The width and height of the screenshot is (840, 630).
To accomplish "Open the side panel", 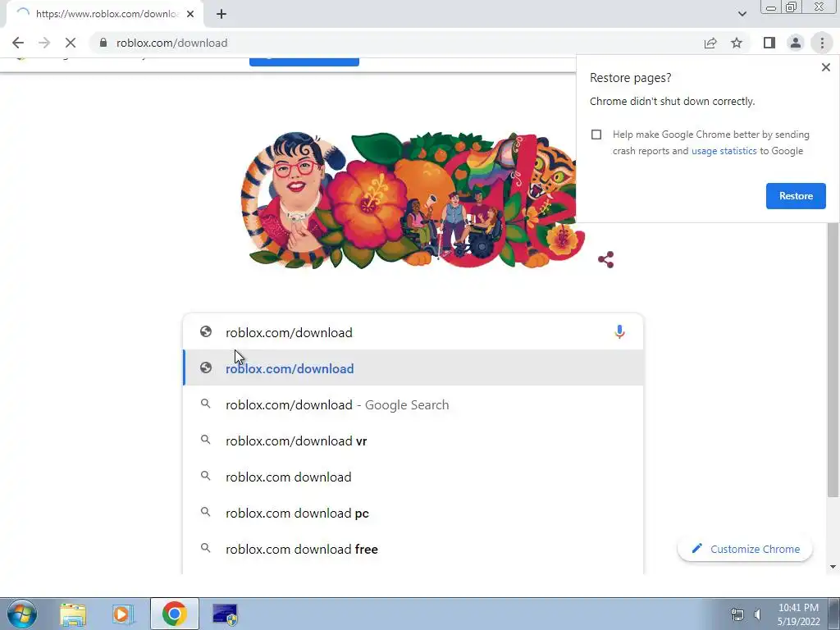I will pyautogui.click(x=769, y=43).
